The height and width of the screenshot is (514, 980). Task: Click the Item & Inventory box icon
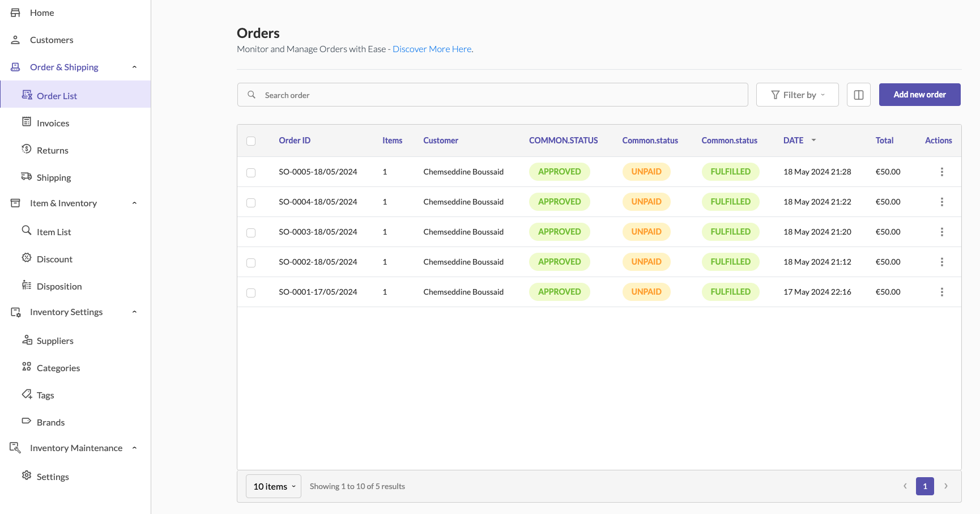15,203
